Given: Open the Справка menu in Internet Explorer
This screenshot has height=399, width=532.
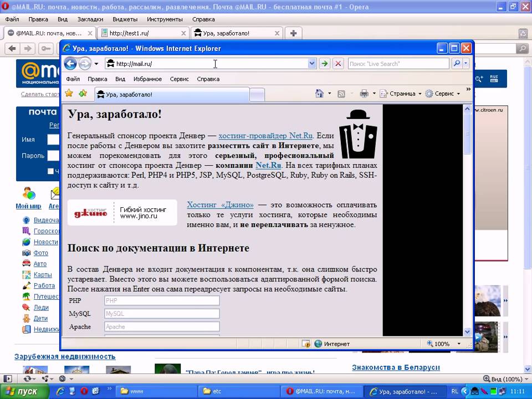Looking at the screenshot, I should (x=208, y=79).
